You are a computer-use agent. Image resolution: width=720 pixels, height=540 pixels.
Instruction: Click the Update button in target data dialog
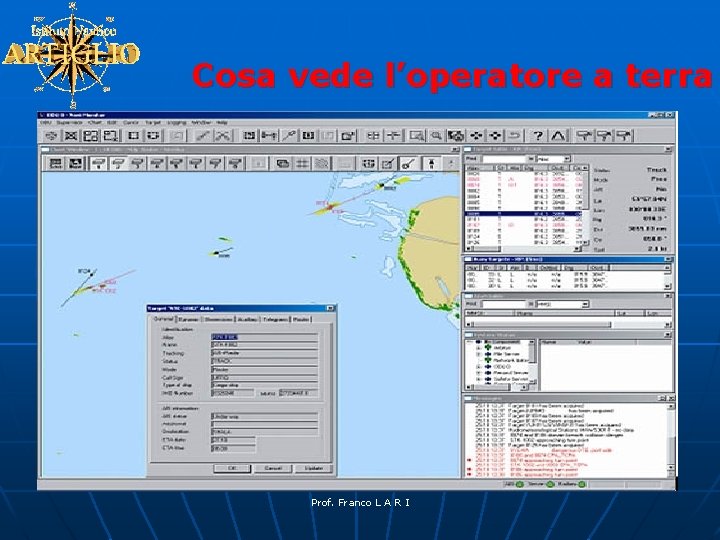314,468
